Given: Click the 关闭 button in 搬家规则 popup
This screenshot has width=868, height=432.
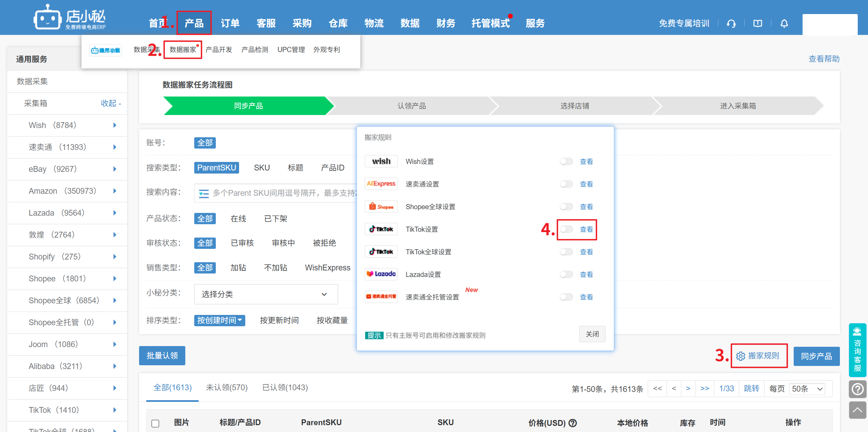Looking at the screenshot, I should click(x=592, y=334).
